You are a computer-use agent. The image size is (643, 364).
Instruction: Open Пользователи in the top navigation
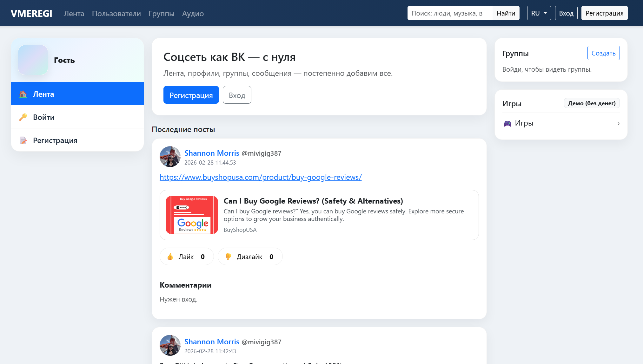pos(116,13)
